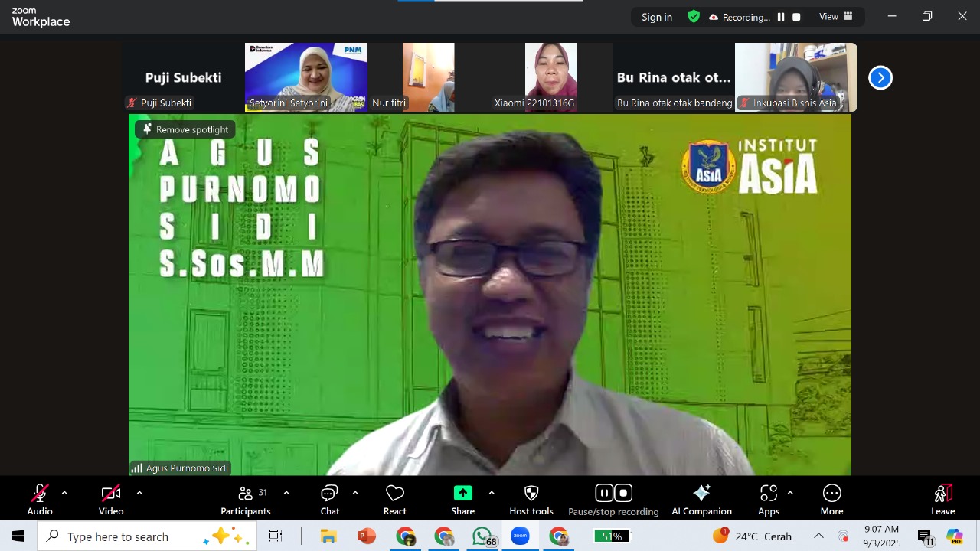
Task: Click the green Share screen icon
Action: click(462, 494)
